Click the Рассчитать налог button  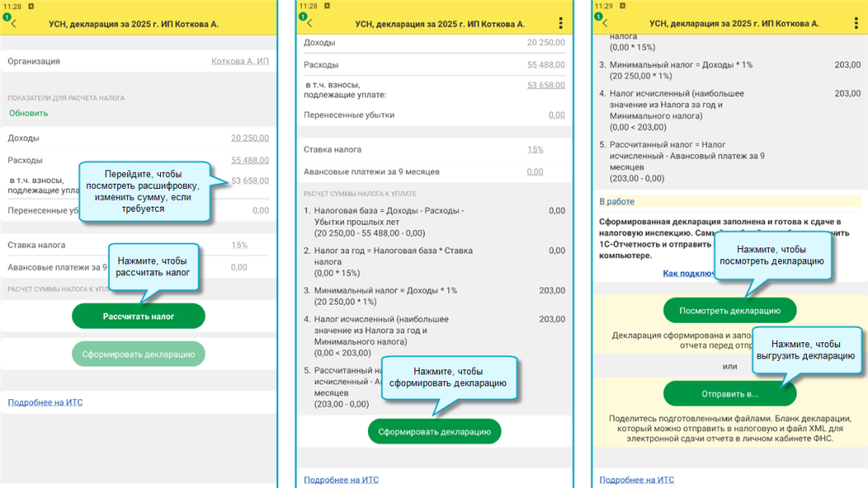click(x=138, y=317)
